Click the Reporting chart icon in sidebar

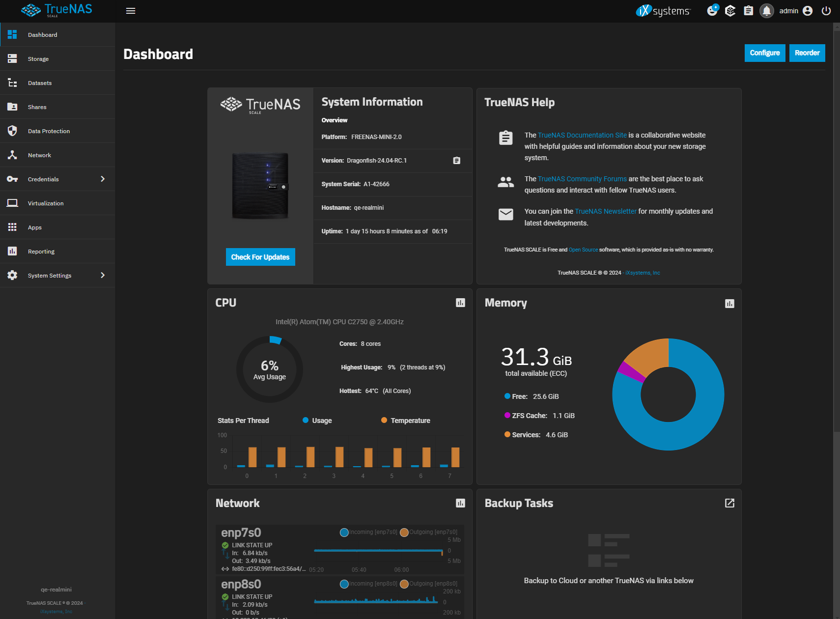point(12,251)
